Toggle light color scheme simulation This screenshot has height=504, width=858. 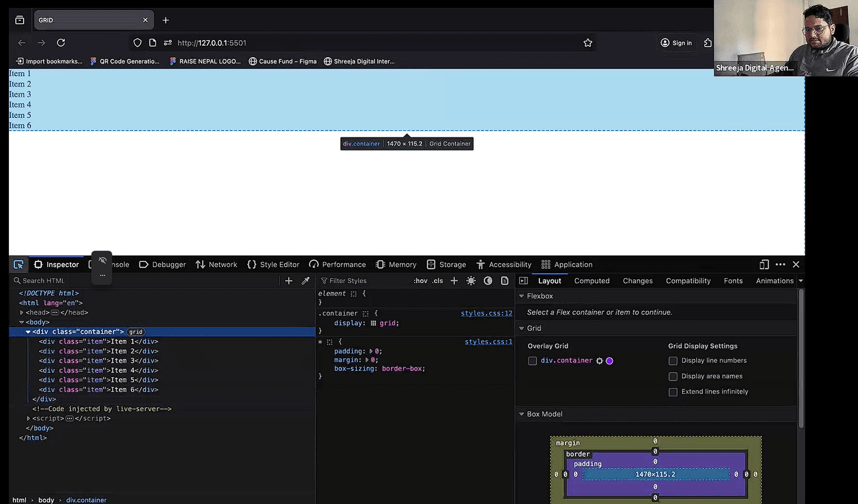click(471, 281)
